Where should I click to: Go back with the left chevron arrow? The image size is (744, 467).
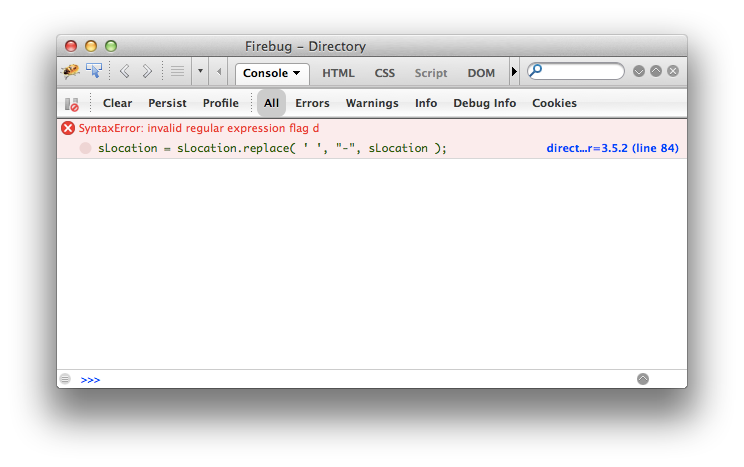click(125, 71)
